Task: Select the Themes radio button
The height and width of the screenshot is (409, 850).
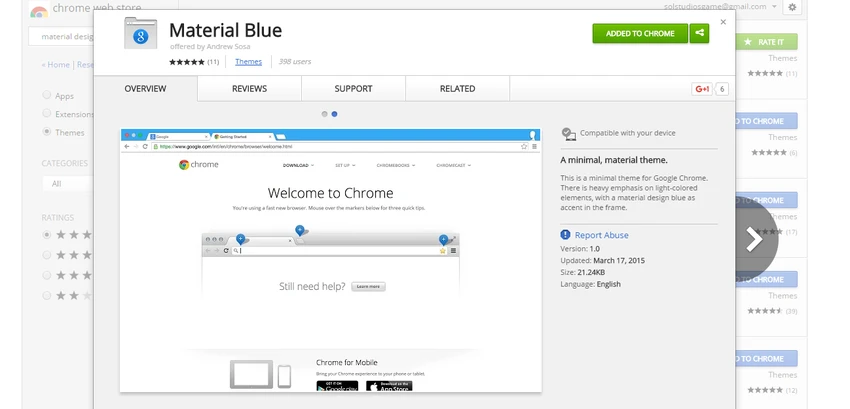Action: coord(47,132)
